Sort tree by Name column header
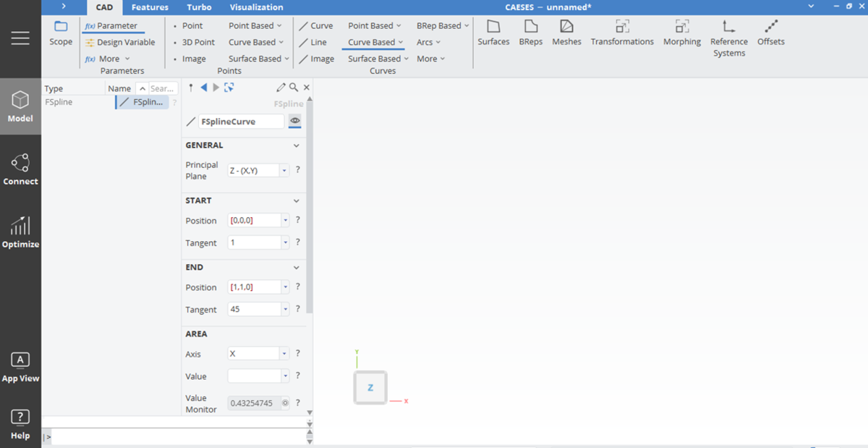 [119, 88]
